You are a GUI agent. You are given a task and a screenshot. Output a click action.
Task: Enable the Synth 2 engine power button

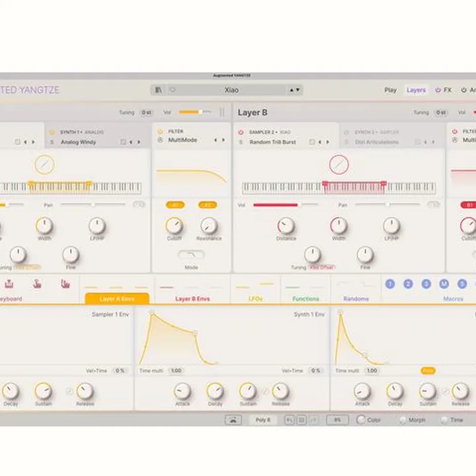[x=346, y=132]
